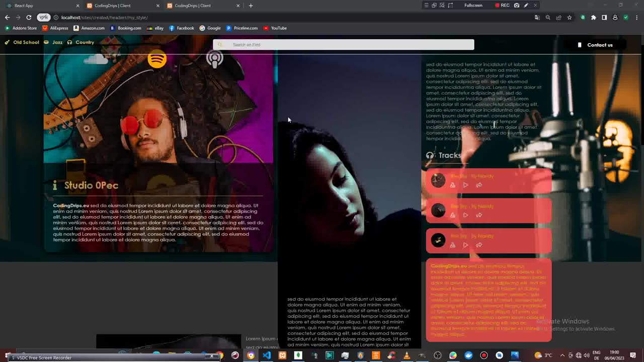The image size is (644, 362).
Task: Click the podcast icon in the header
Action: click(x=215, y=59)
